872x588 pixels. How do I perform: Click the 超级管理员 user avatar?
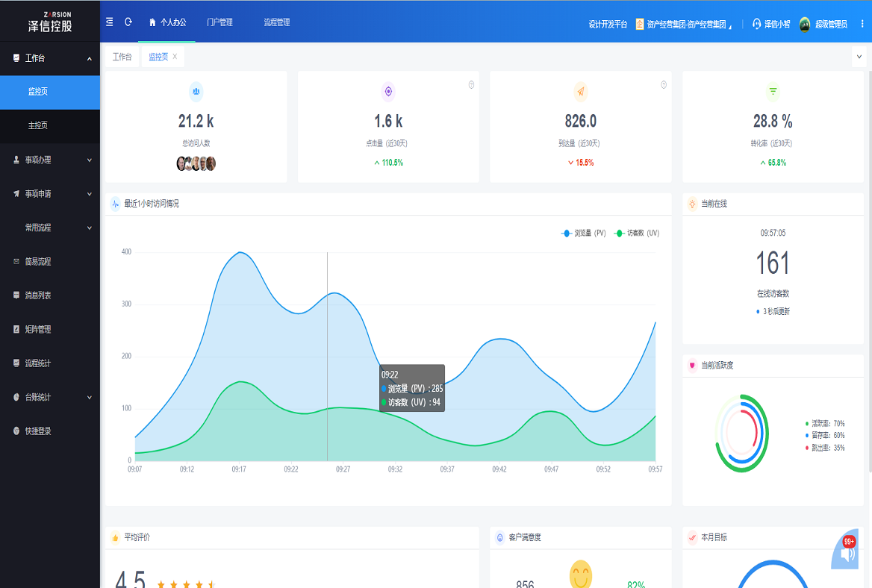point(805,24)
